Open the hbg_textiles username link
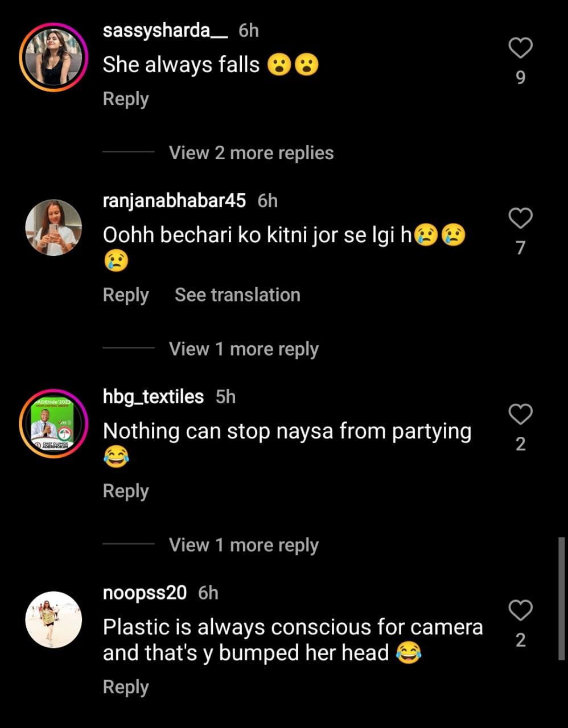 coord(153,396)
